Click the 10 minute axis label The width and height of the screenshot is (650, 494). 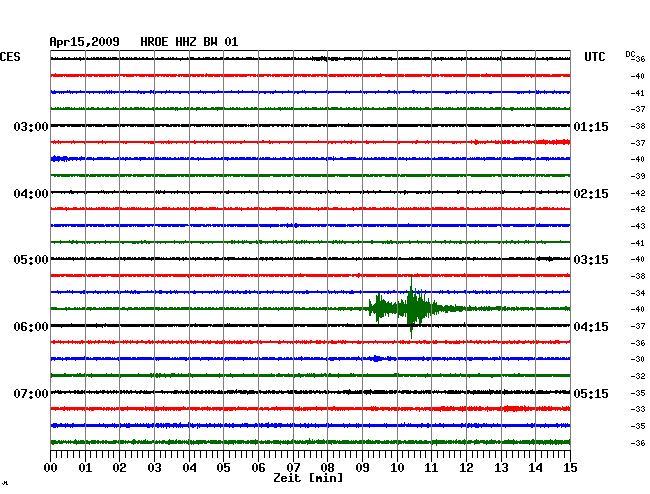pos(397,468)
